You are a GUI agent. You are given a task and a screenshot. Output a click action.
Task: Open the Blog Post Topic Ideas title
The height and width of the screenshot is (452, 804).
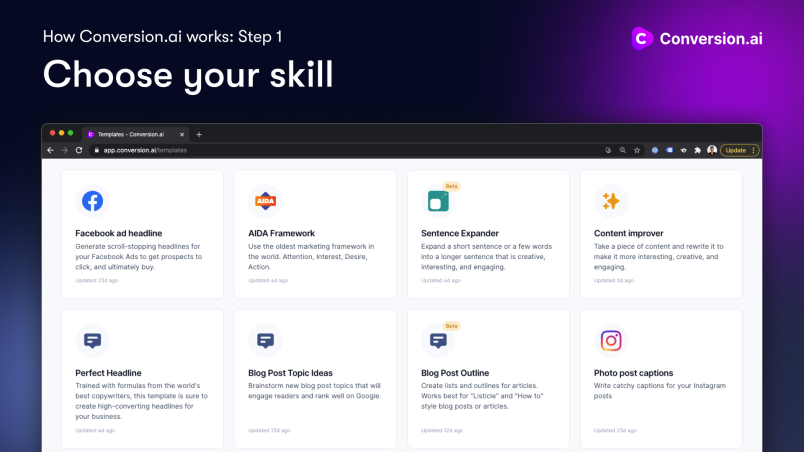[x=290, y=373]
